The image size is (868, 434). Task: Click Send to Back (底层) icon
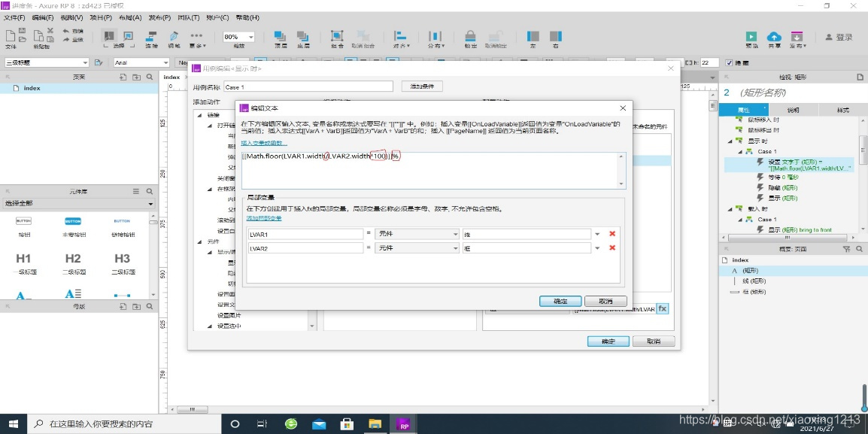[x=302, y=36]
